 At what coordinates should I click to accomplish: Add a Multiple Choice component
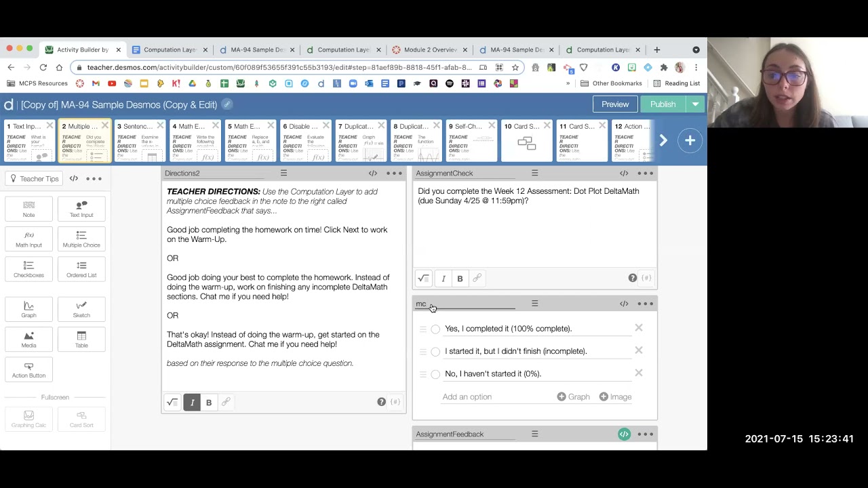[81, 239]
